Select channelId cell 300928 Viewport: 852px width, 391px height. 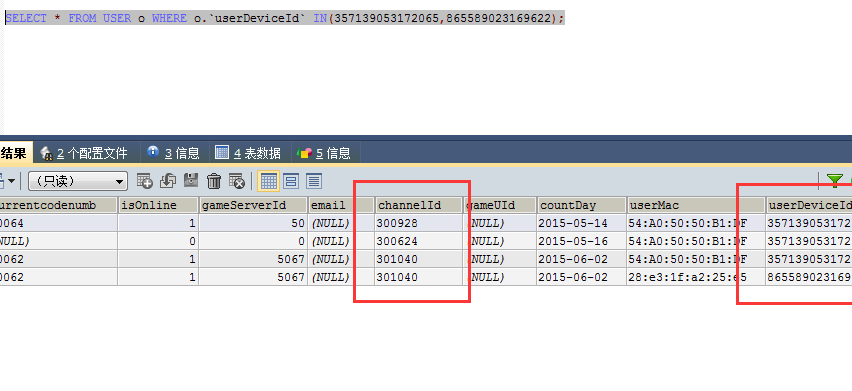[418, 223]
